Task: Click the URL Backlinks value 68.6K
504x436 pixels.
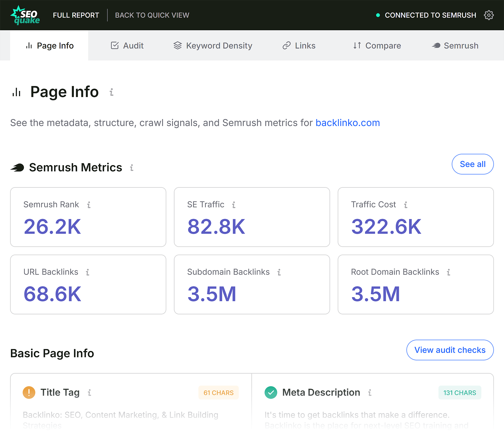Action: [x=52, y=294]
